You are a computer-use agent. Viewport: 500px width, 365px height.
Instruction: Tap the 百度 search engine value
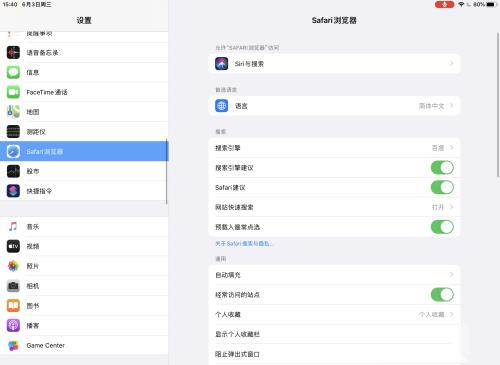438,148
